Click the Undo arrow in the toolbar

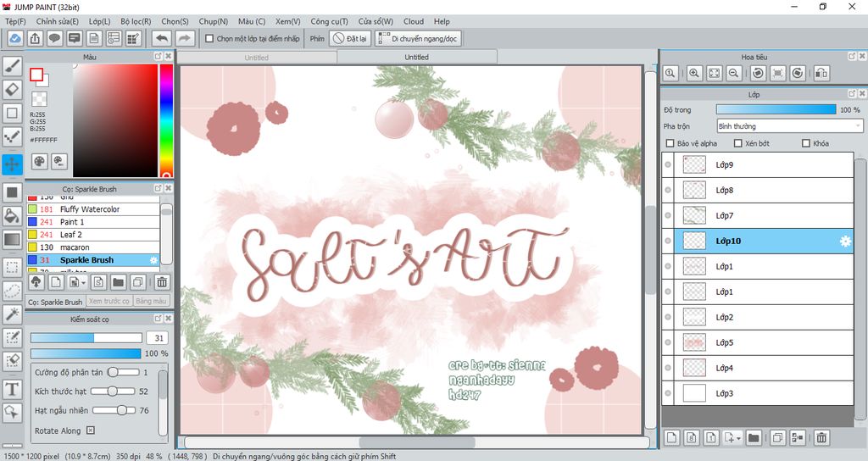coord(162,39)
